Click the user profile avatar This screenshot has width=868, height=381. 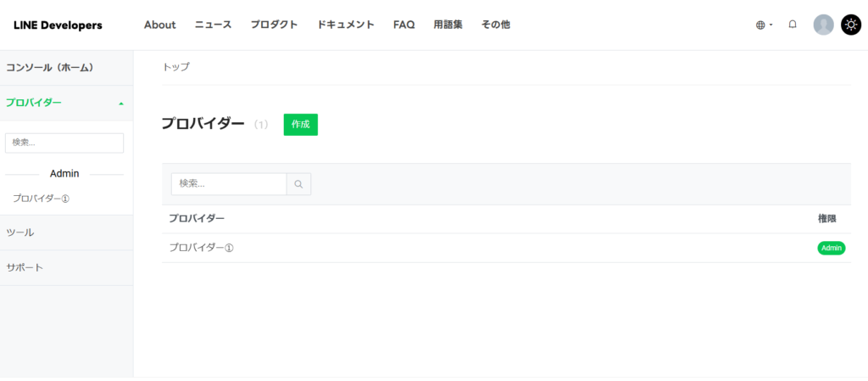(x=823, y=25)
